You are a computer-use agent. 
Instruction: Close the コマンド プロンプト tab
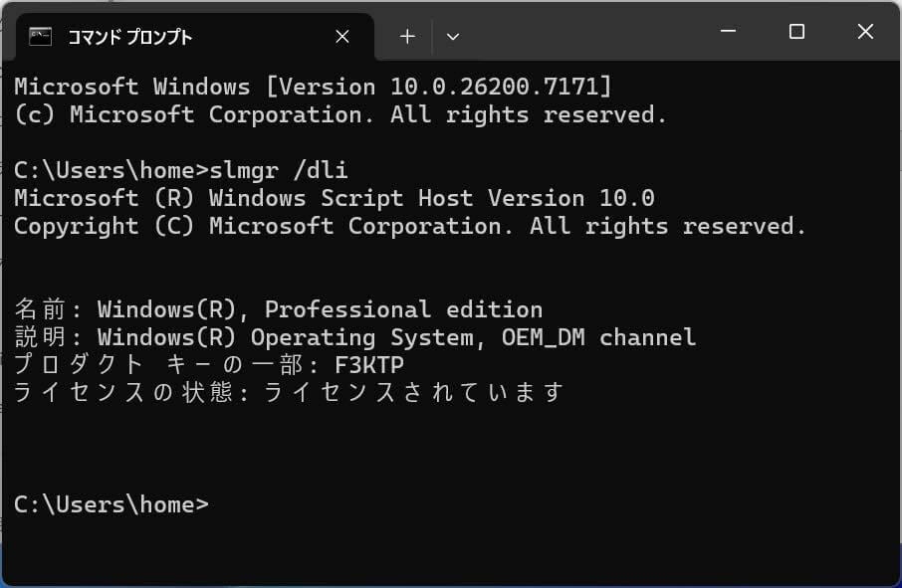pyautogui.click(x=342, y=36)
